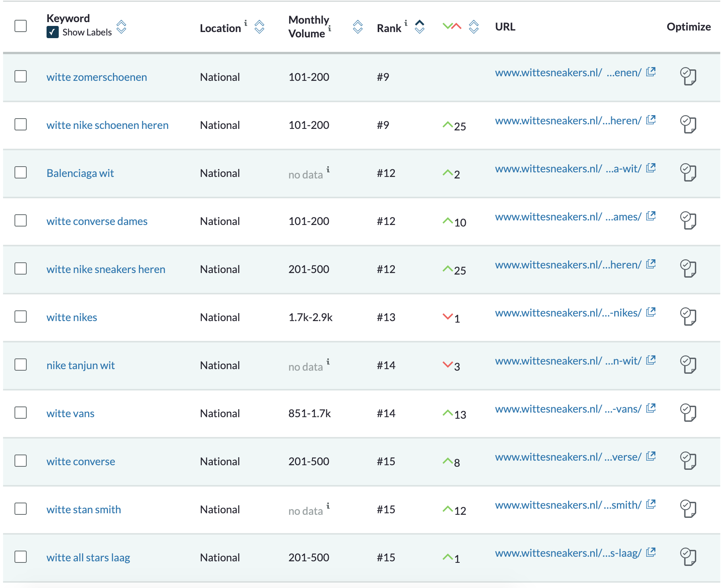Select the witte vans row checkbox

click(x=21, y=413)
